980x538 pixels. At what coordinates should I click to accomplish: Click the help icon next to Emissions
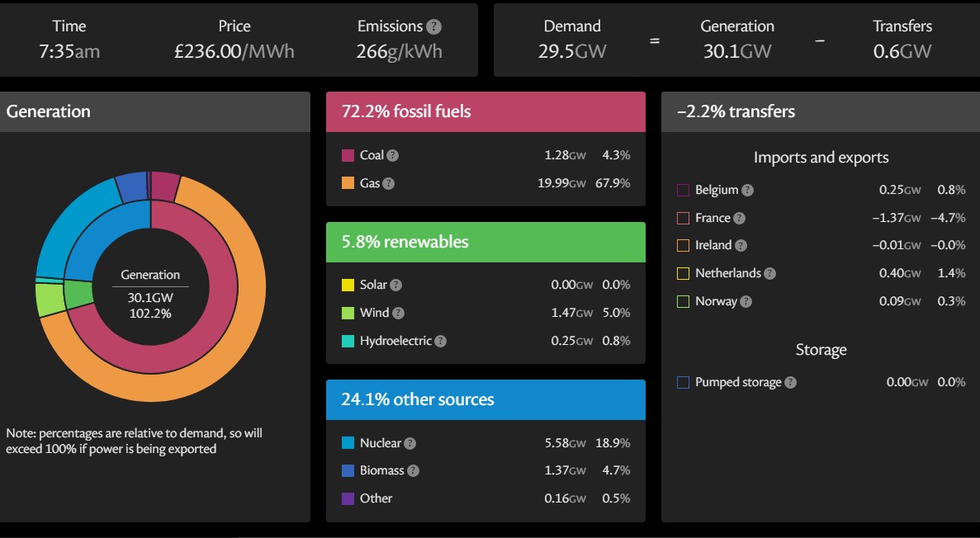433,26
